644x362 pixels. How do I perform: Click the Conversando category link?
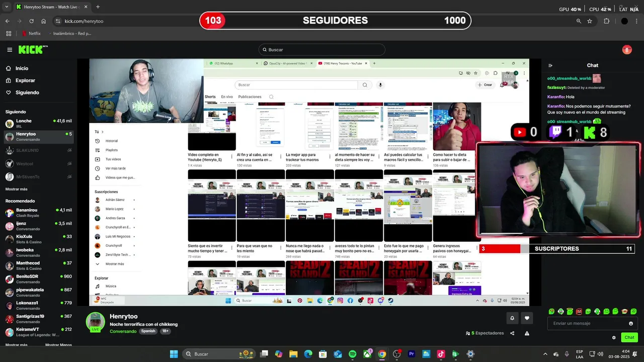pos(123,331)
